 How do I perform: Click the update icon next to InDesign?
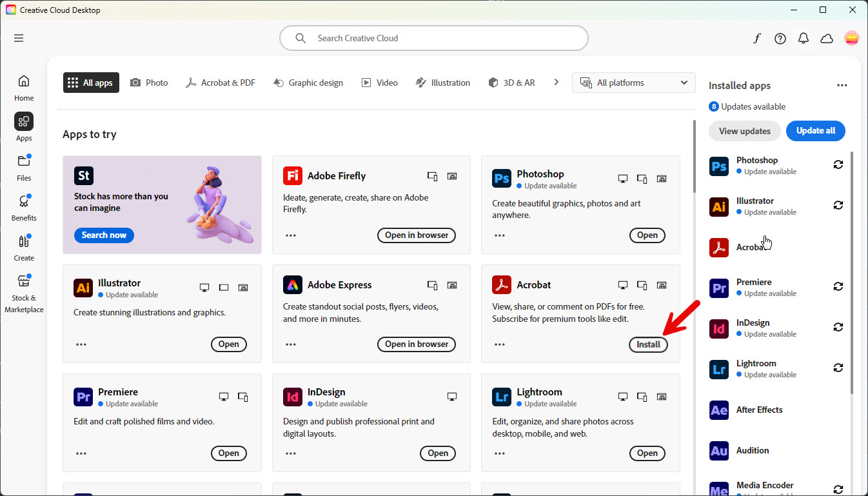(x=838, y=327)
